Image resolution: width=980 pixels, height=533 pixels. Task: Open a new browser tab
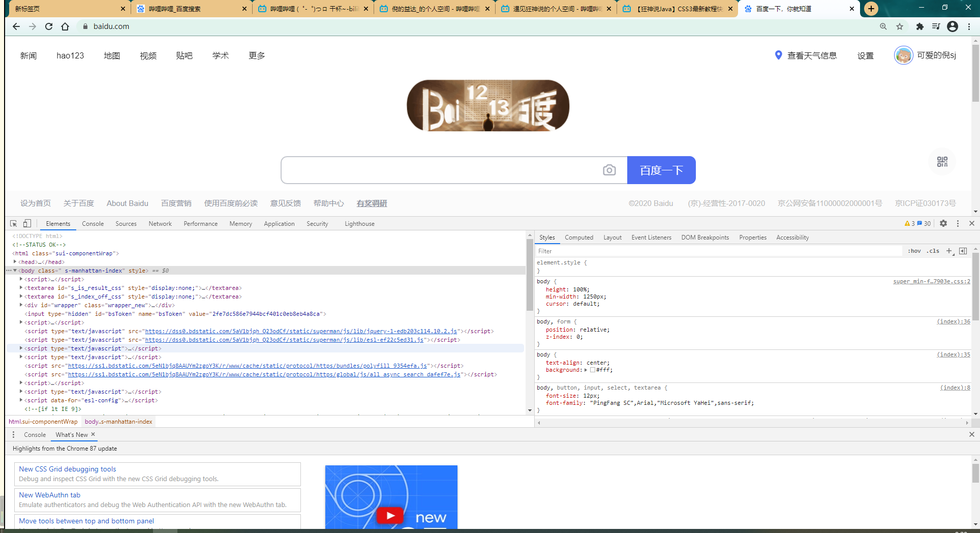point(871,9)
